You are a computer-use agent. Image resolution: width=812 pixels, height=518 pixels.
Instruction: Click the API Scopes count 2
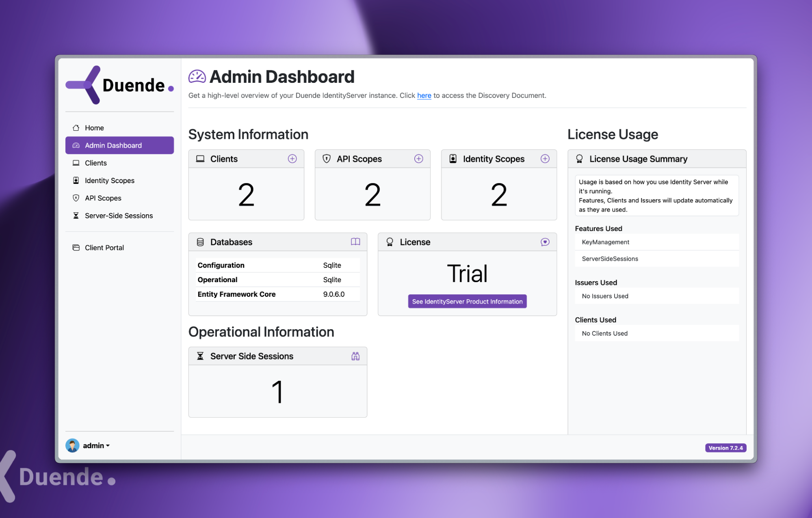372,195
